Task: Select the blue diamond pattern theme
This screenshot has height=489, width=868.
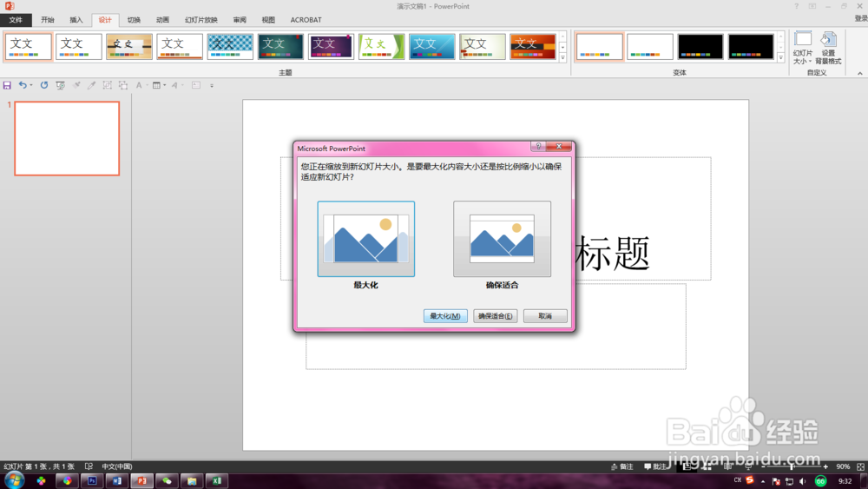Action: point(230,47)
